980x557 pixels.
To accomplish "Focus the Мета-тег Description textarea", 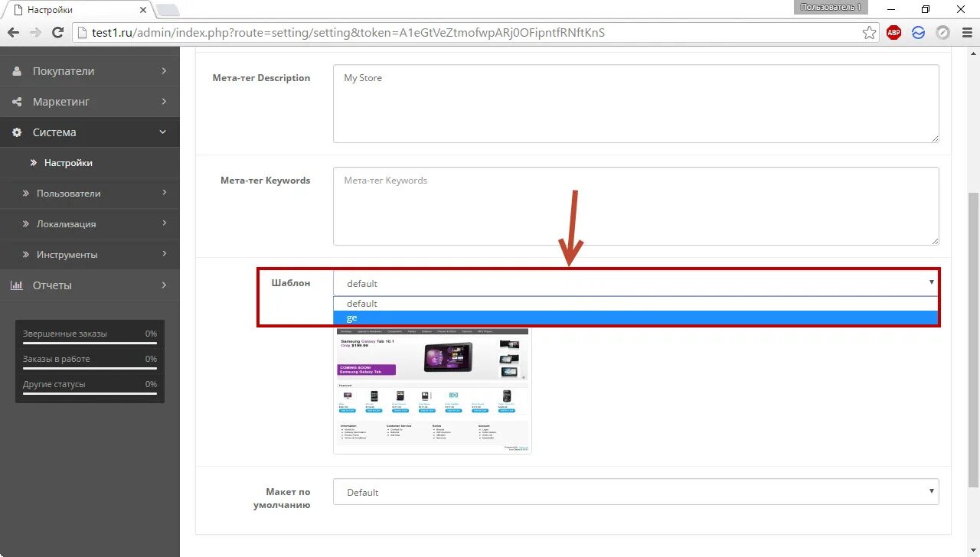I will 636,103.
